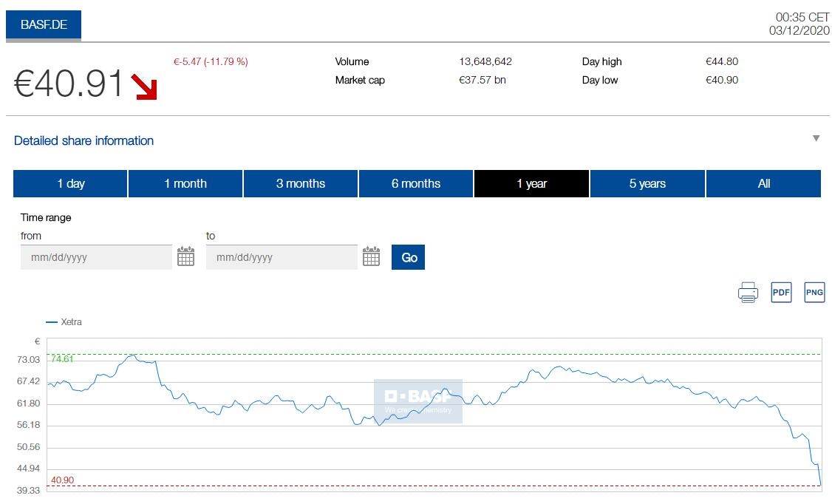Expand the detailed share information arrow
This screenshot has height=504, width=832.
[816, 139]
